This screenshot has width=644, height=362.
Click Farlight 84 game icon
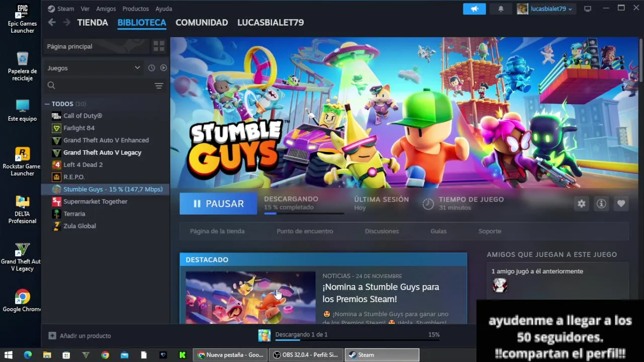(56, 128)
